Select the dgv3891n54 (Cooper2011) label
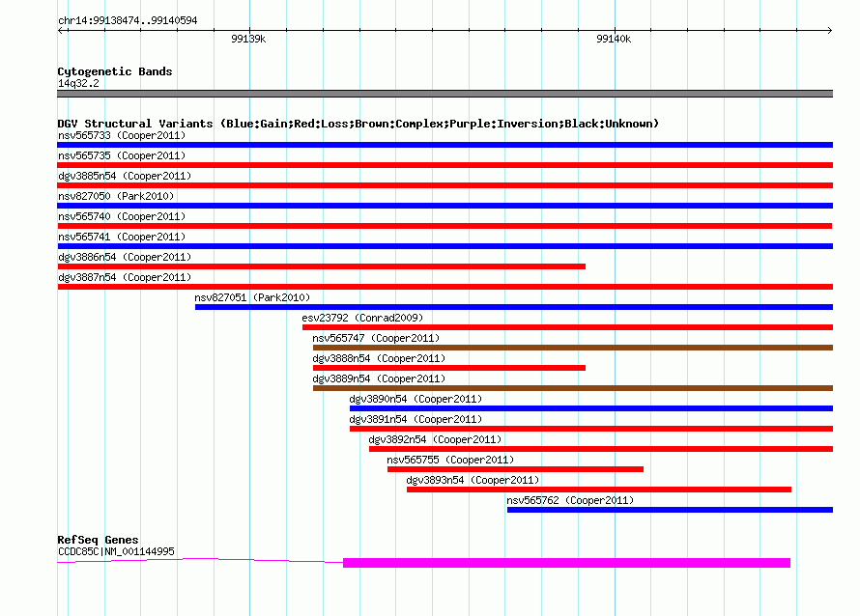 416,419
